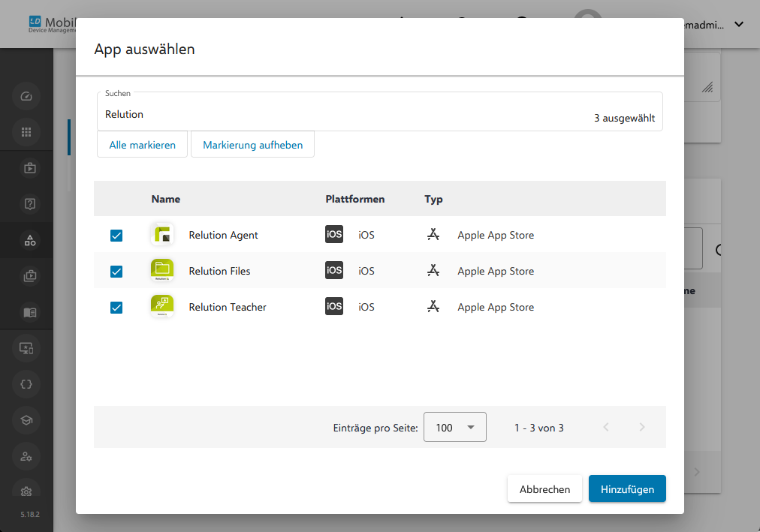Click the Relution Teacher name text

228,307
